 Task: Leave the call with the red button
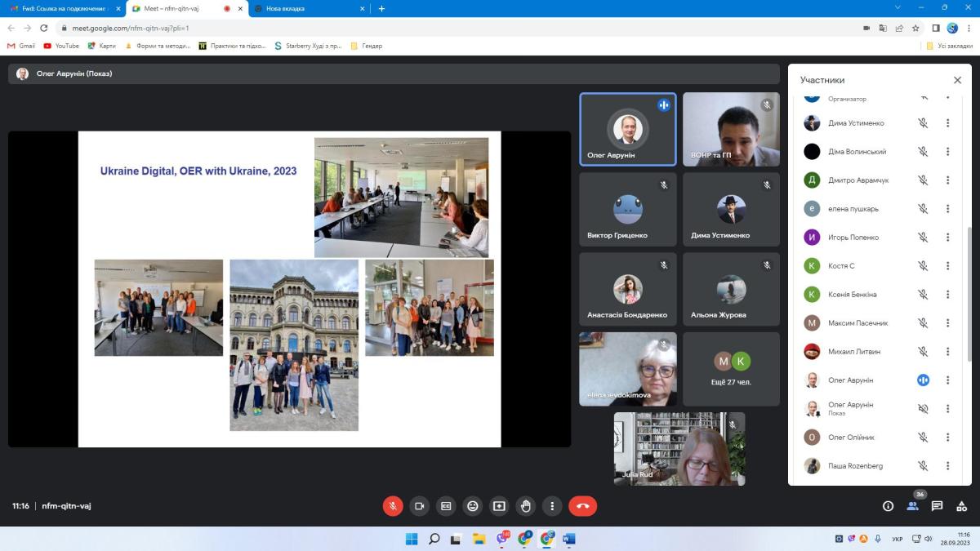coord(582,506)
